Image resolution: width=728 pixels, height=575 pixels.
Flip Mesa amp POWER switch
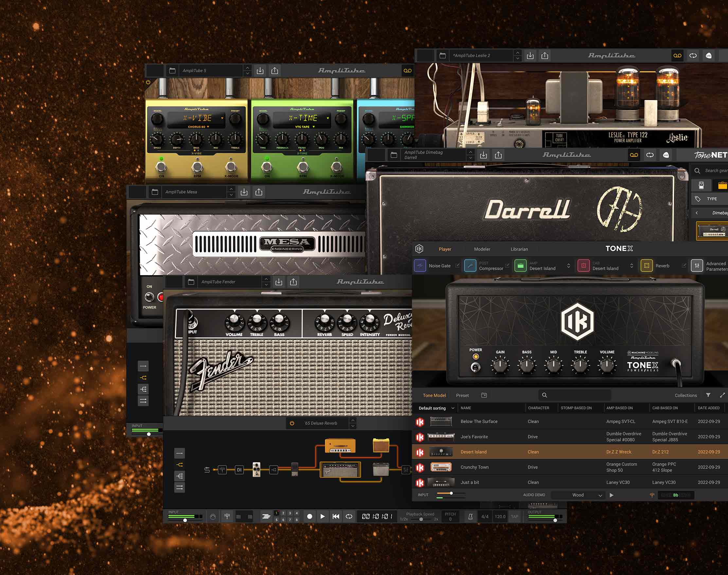click(x=150, y=297)
